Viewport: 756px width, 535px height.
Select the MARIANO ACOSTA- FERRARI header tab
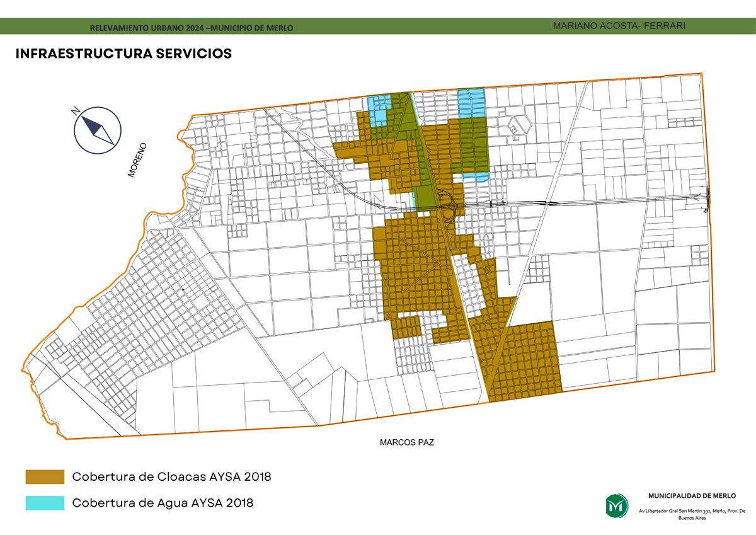click(619, 26)
